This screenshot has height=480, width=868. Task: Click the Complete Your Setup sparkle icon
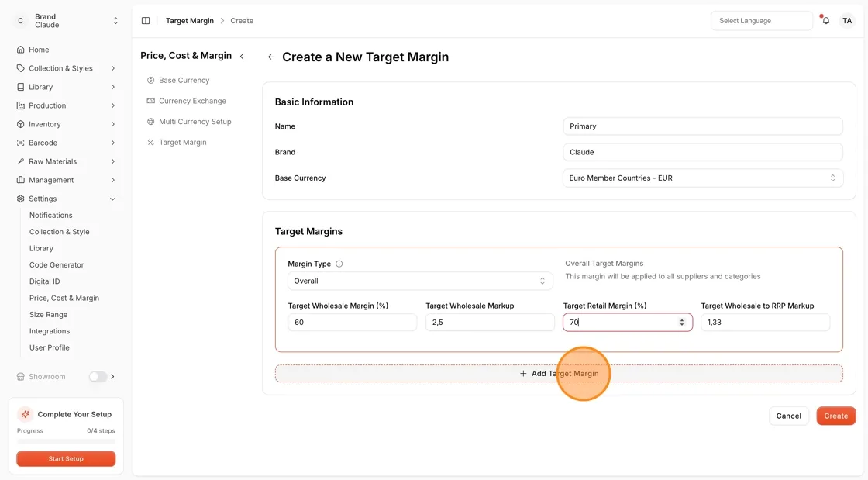[25, 414]
